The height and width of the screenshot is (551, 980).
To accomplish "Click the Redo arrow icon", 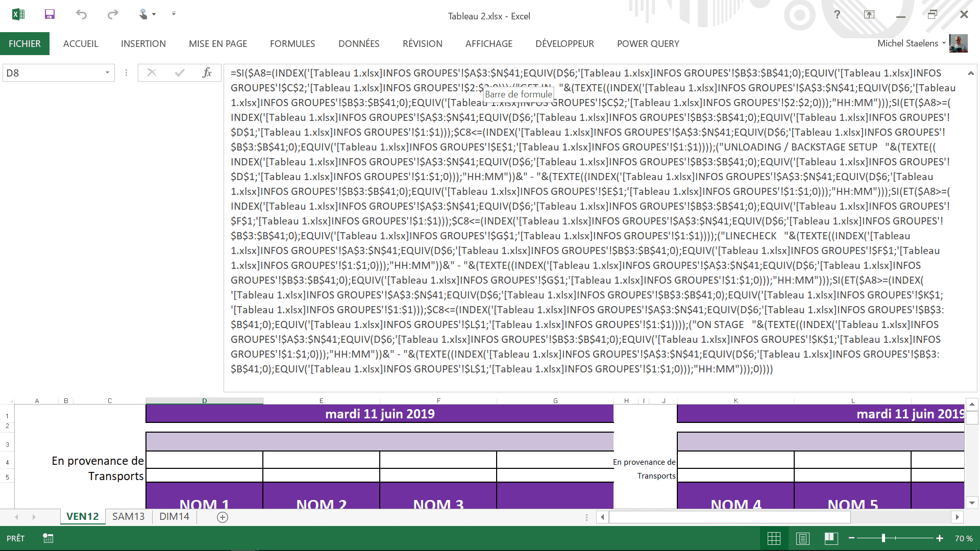I will 113,14.
